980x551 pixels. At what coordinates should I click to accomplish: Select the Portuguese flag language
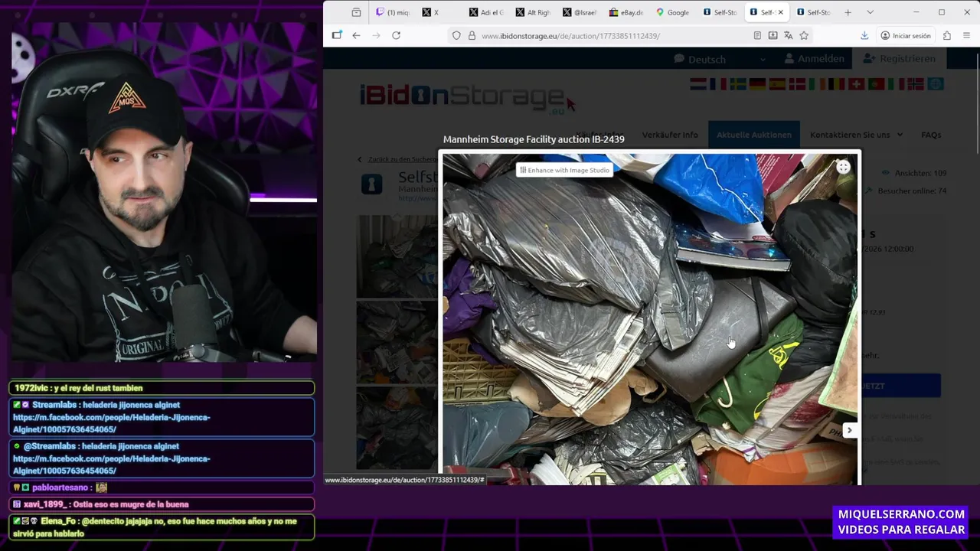[877, 84]
